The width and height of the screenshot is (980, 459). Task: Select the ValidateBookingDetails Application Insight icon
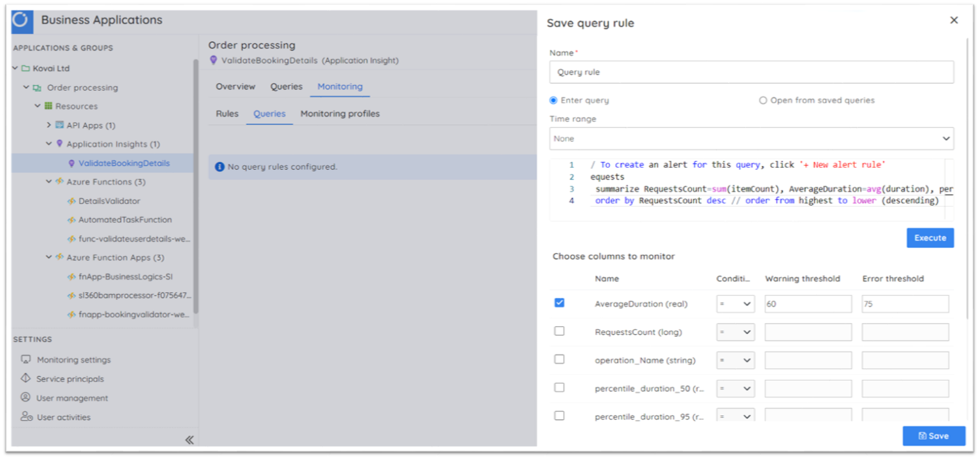click(71, 163)
